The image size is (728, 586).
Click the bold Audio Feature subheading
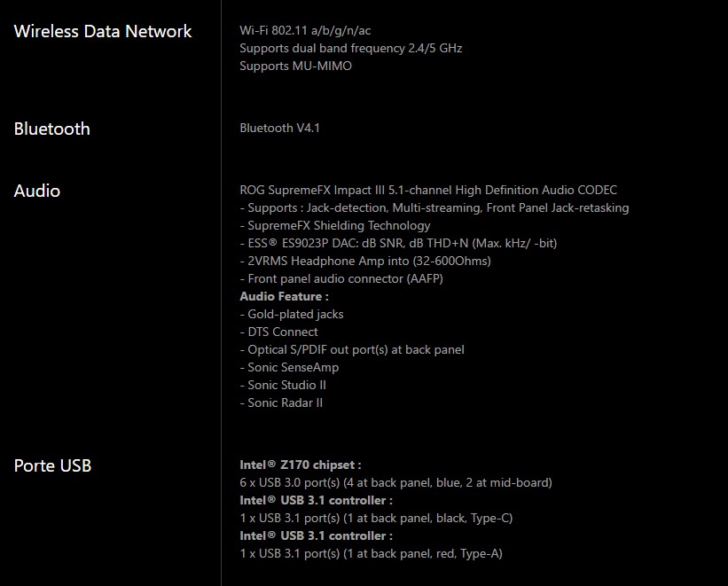[x=284, y=296]
